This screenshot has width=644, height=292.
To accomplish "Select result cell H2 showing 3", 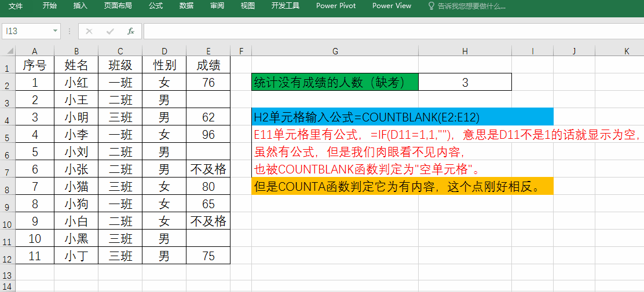I will coord(465,82).
